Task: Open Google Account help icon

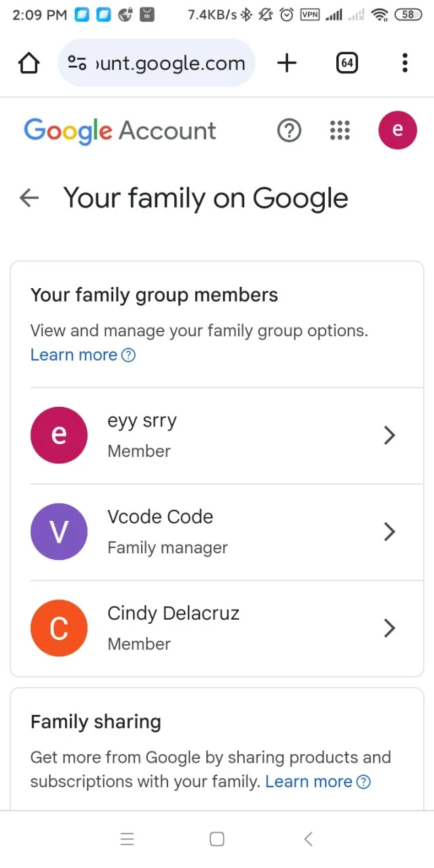Action: tap(290, 130)
